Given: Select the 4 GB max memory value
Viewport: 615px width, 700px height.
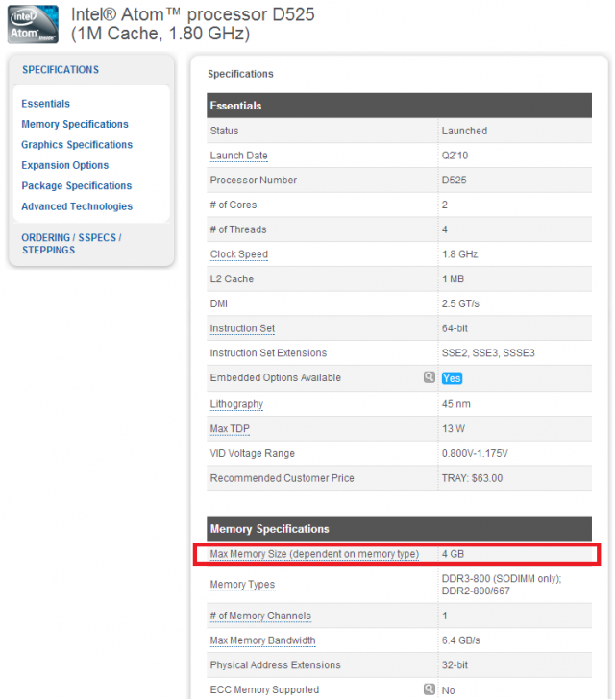Looking at the screenshot, I should 453,554.
